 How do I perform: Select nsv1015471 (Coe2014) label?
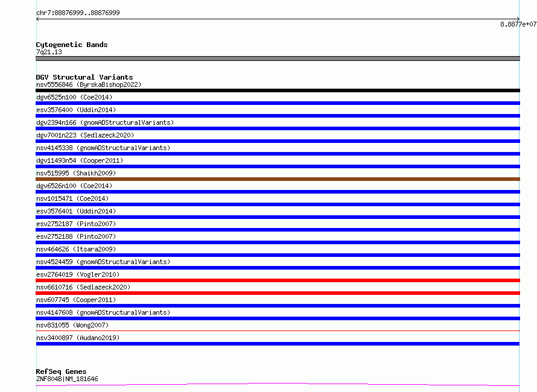[72, 198]
